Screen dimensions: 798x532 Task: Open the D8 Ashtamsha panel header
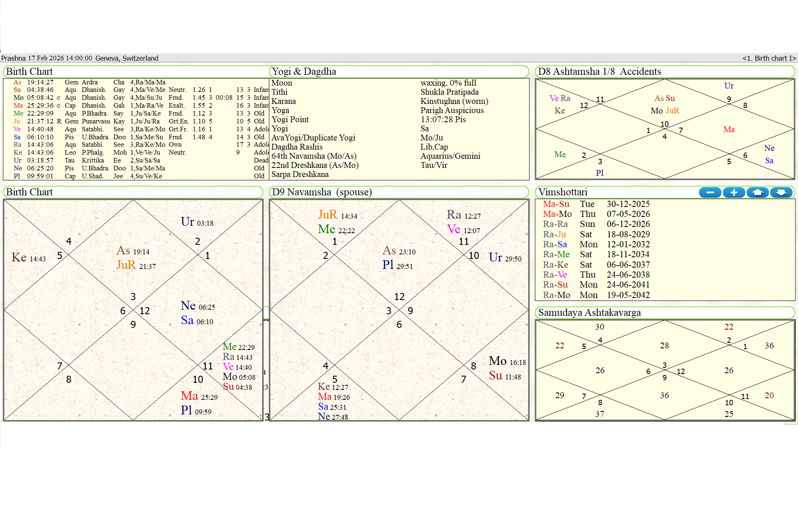599,71
